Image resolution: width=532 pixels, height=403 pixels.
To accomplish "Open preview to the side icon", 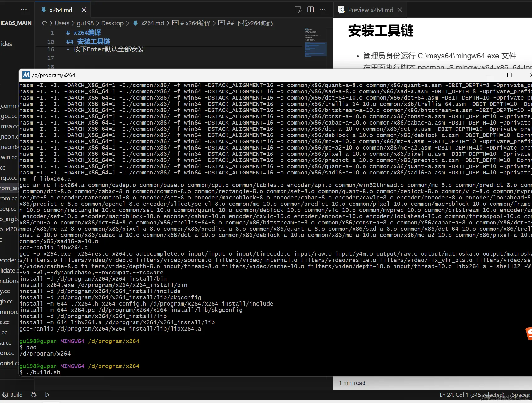I will [x=298, y=10].
